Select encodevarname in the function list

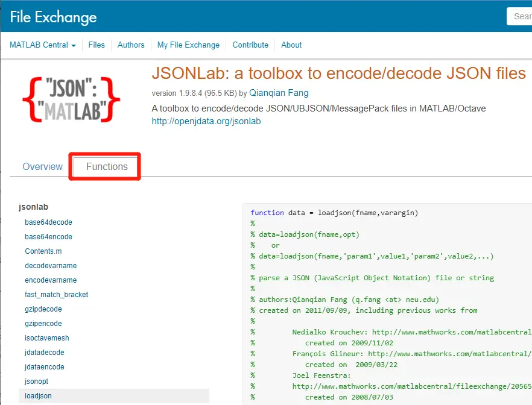point(51,280)
